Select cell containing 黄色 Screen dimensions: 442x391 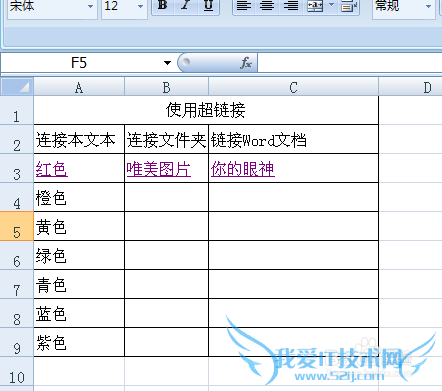(79, 226)
